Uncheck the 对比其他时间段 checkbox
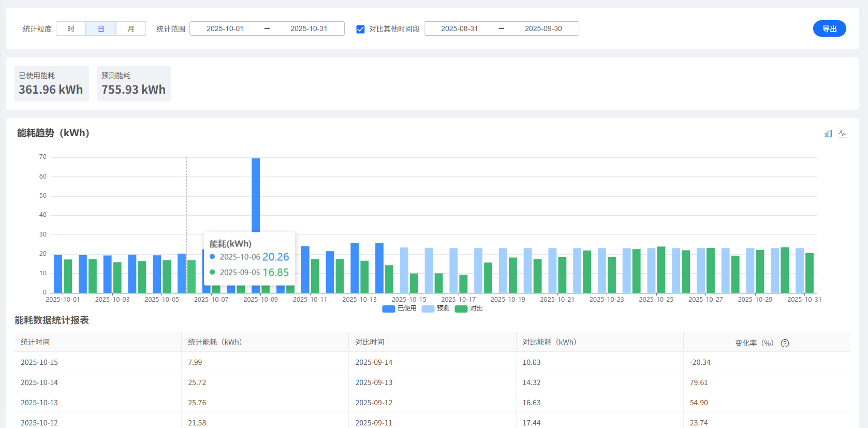The height and width of the screenshot is (428, 868). [361, 29]
